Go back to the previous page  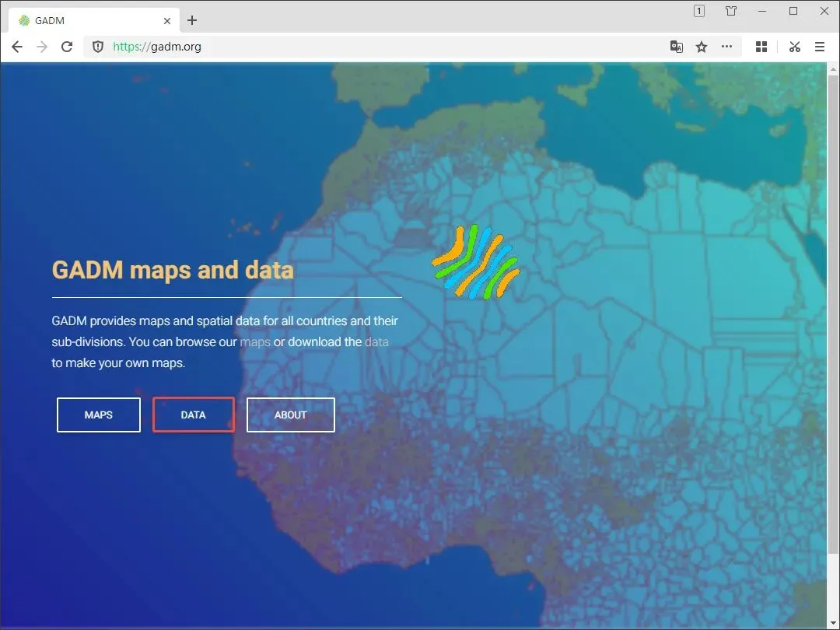(16, 47)
